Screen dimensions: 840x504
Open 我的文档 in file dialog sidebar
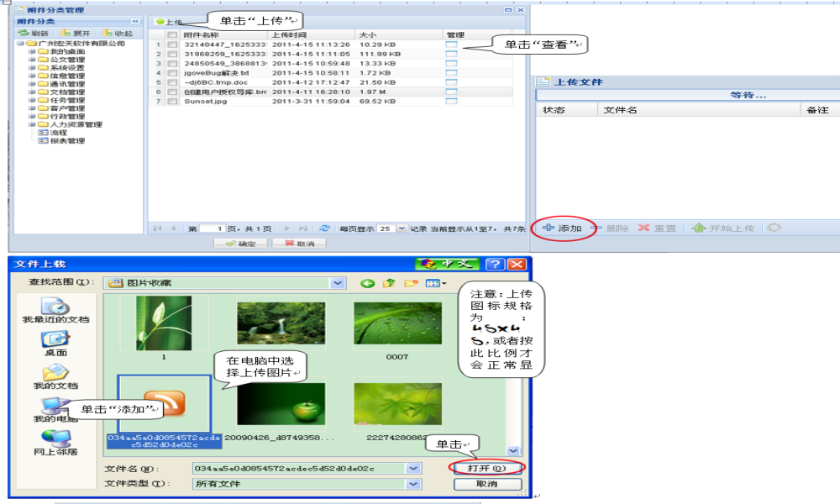(x=55, y=377)
